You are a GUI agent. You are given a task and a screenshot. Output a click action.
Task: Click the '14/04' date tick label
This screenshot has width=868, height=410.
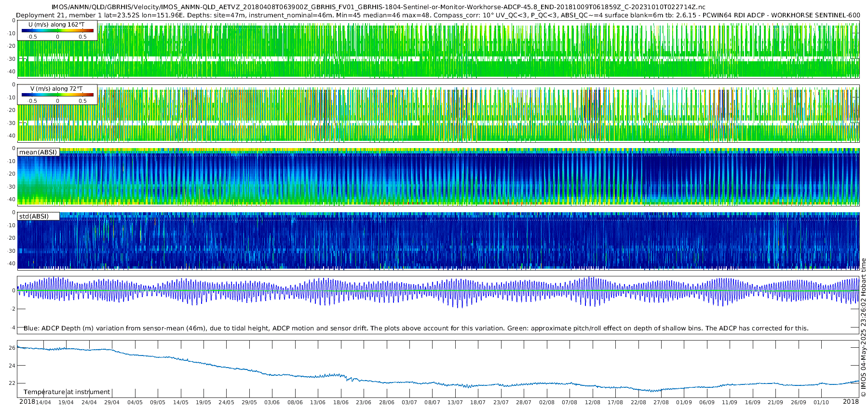point(43,402)
